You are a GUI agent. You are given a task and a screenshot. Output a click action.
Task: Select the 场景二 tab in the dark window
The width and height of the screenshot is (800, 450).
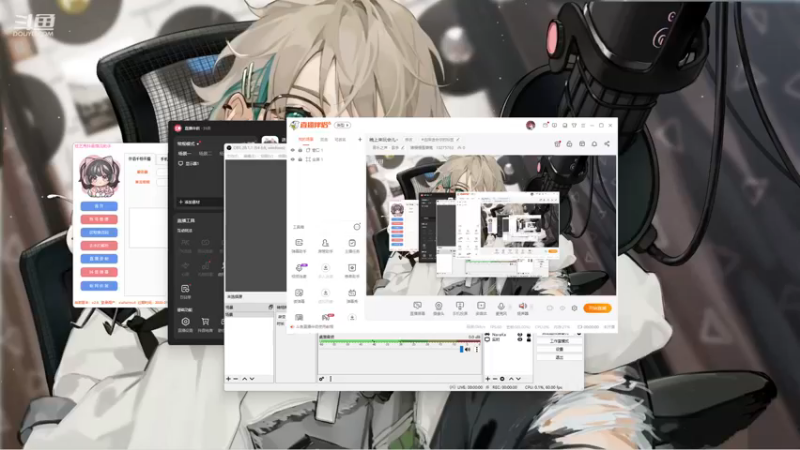coord(205,154)
